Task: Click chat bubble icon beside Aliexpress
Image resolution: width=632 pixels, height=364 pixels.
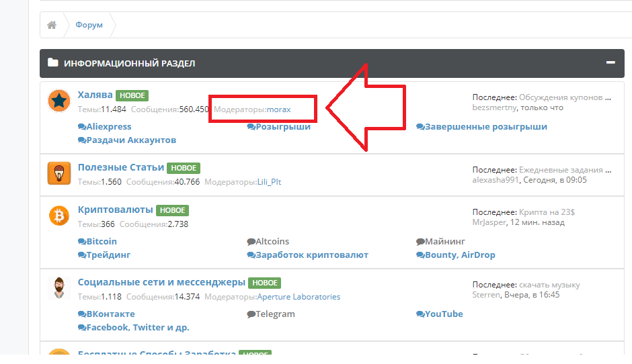Action: pyautogui.click(x=82, y=127)
